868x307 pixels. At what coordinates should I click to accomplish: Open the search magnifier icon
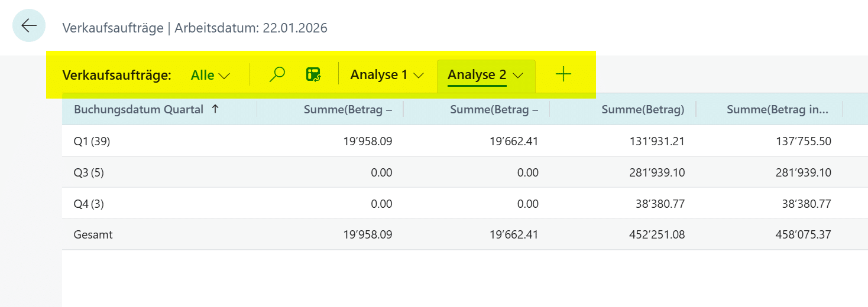(x=277, y=74)
